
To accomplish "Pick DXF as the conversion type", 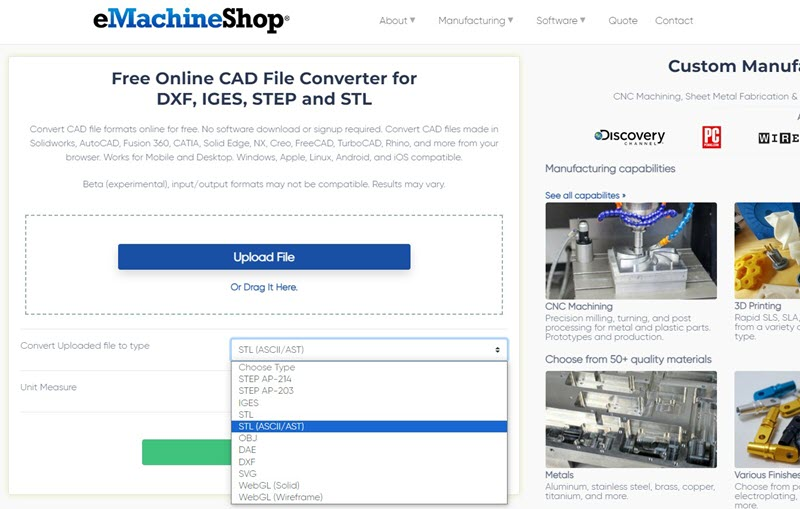I will click(x=248, y=461).
